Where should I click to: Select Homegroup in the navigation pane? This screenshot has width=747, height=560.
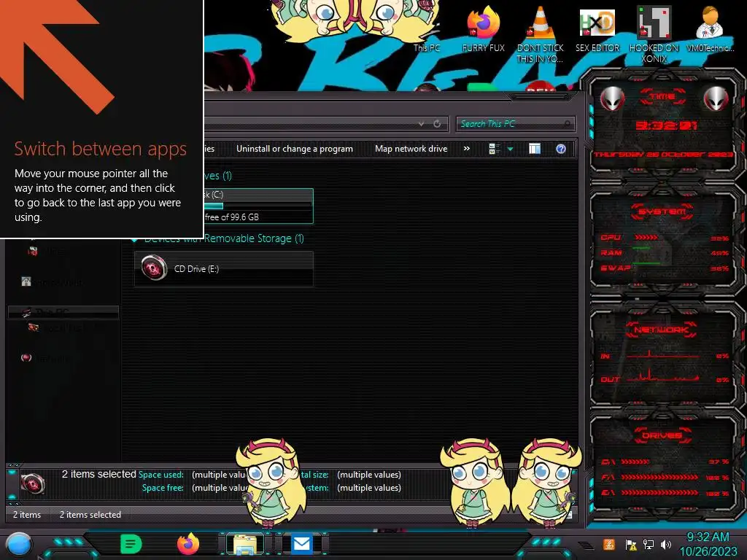[53, 282]
